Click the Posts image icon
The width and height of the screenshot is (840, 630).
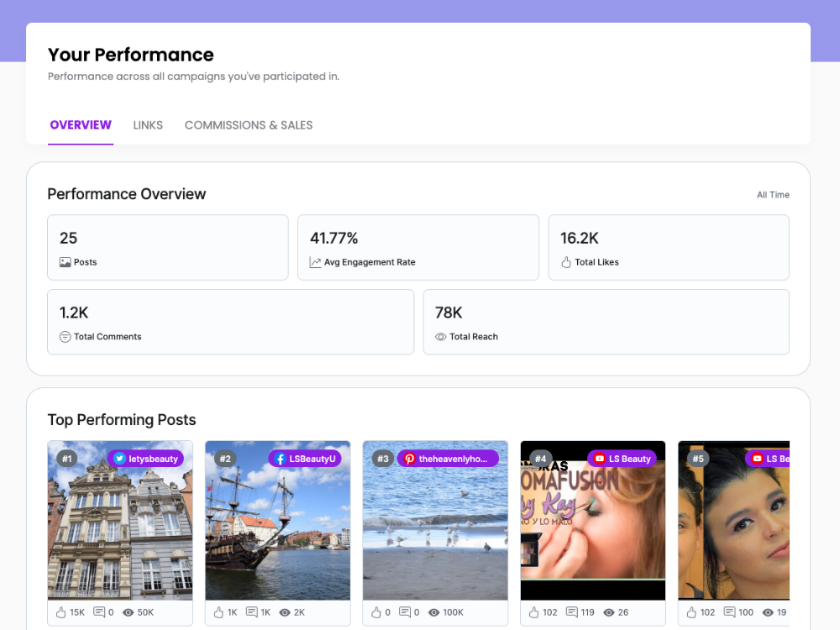coord(65,262)
